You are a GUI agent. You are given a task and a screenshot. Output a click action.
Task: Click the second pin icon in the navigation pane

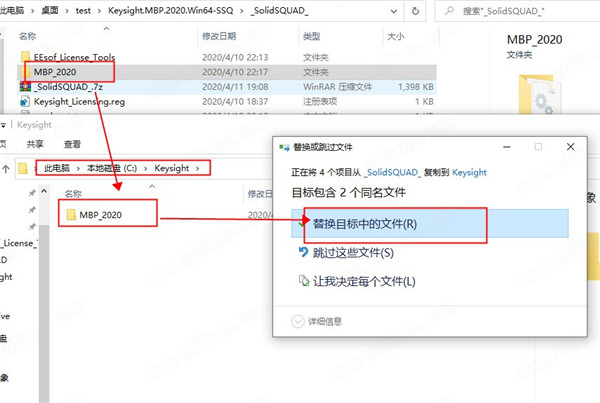point(32,210)
